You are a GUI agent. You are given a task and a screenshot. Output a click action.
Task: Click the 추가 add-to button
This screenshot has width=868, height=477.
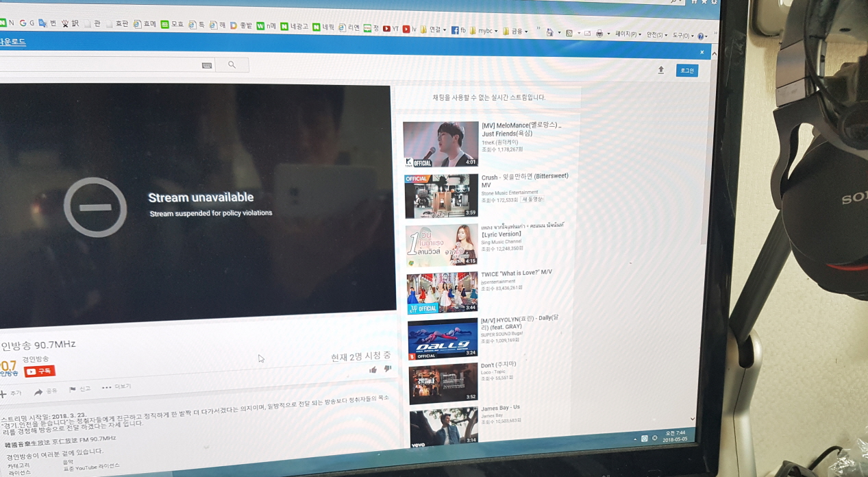pyautogui.click(x=11, y=393)
